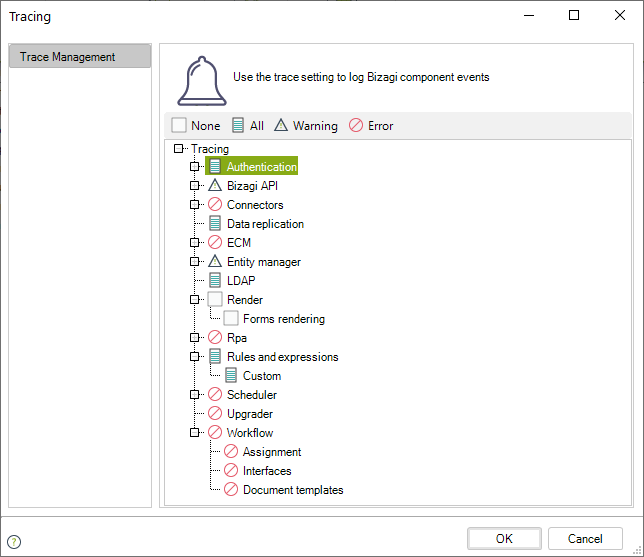Image resolution: width=644 pixels, height=557 pixels.
Task: Click the warning icon next to Bizagi API
Action: 215,185
